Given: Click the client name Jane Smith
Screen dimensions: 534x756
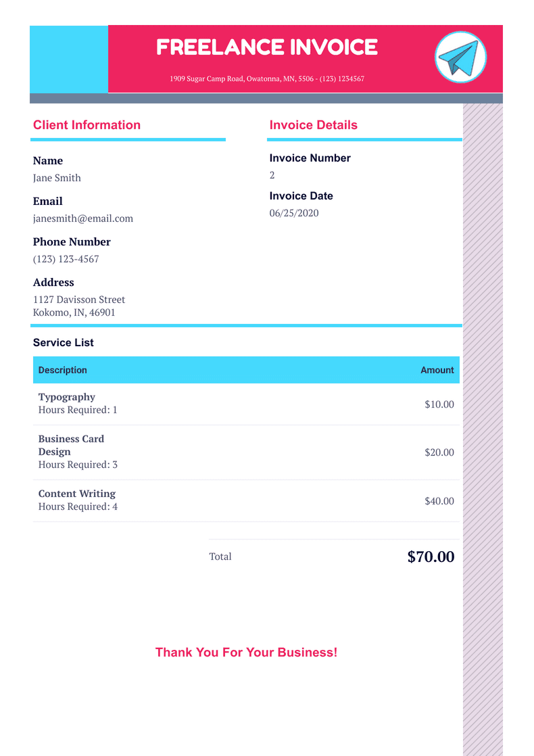Looking at the screenshot, I should click(57, 178).
